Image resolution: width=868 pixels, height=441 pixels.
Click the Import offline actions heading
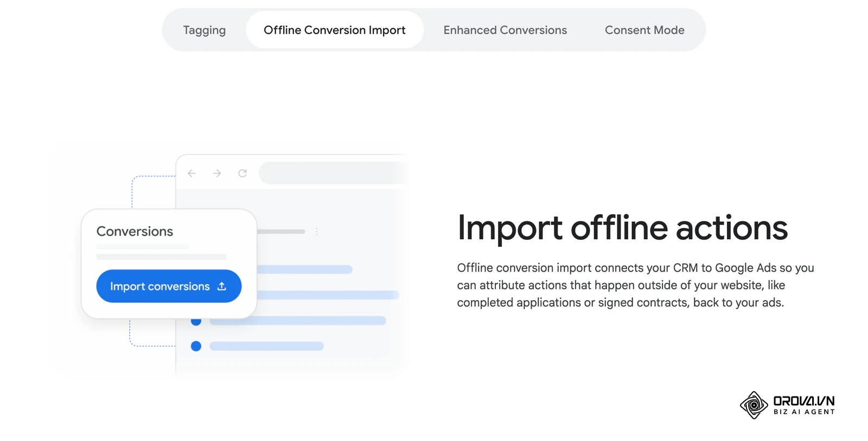(x=622, y=228)
